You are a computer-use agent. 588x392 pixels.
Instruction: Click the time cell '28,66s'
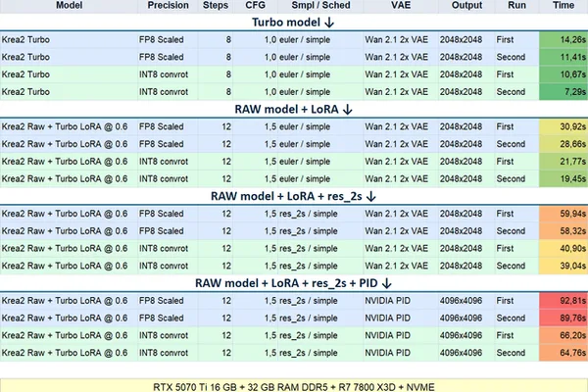point(563,144)
